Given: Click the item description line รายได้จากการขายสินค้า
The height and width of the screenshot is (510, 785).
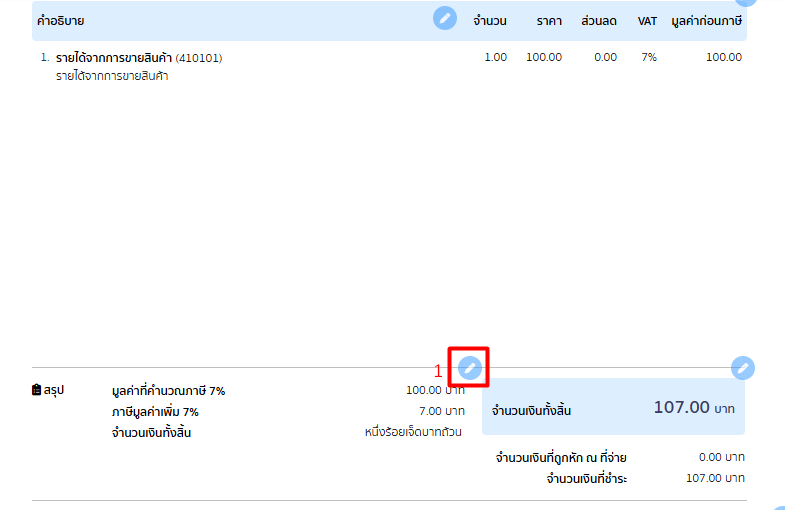Looking at the screenshot, I should click(x=112, y=76).
